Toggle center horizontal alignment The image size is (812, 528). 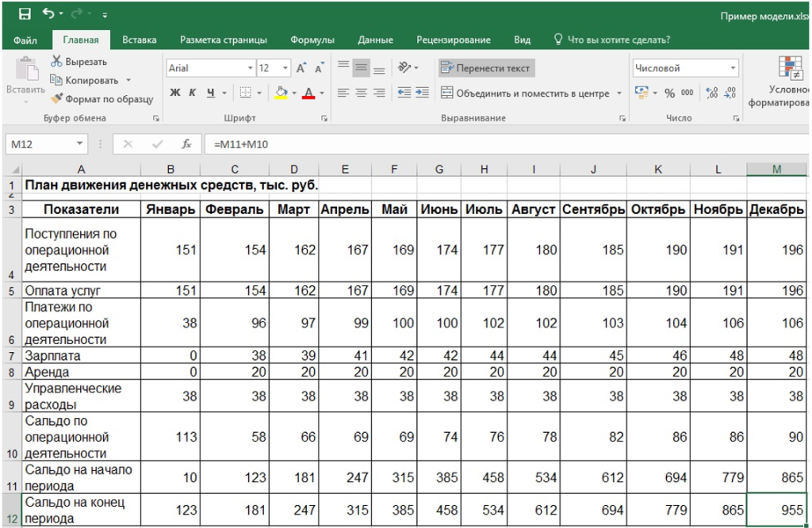pos(361,94)
